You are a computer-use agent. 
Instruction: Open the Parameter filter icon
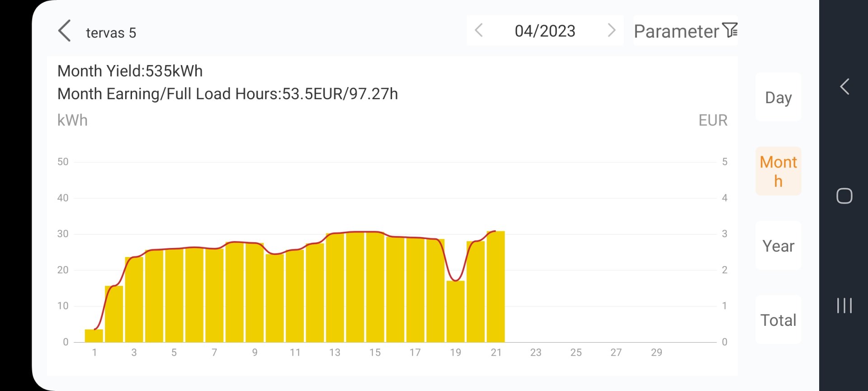point(730,30)
